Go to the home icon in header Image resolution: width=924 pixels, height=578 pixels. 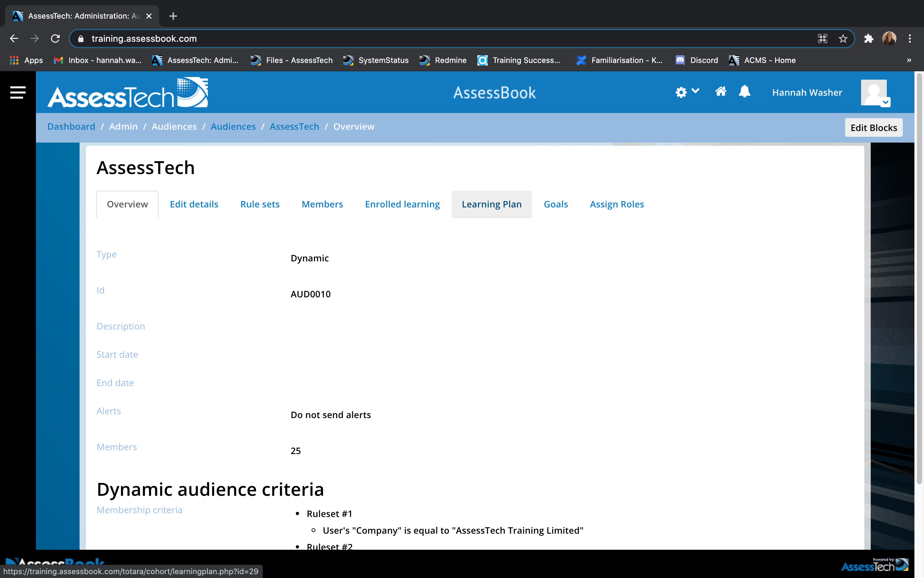pos(721,92)
